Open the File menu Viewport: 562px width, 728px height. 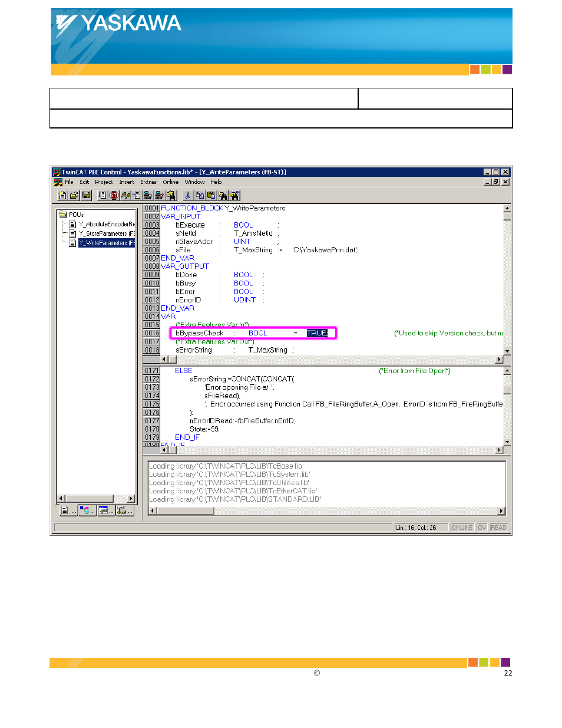(x=69, y=182)
